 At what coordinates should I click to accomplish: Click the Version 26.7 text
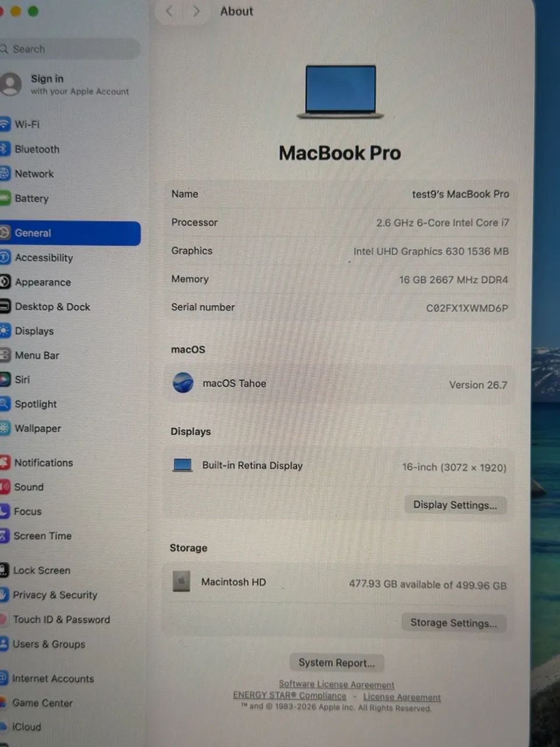(x=478, y=385)
